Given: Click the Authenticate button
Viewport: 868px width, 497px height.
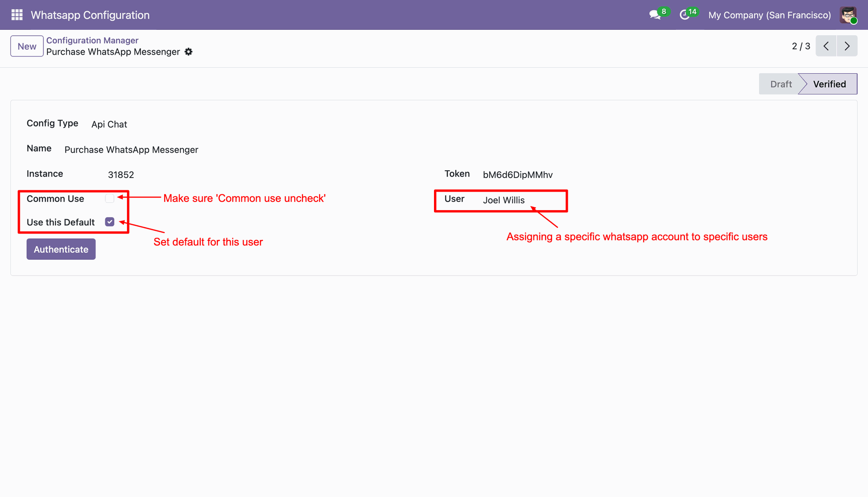Looking at the screenshot, I should (61, 249).
